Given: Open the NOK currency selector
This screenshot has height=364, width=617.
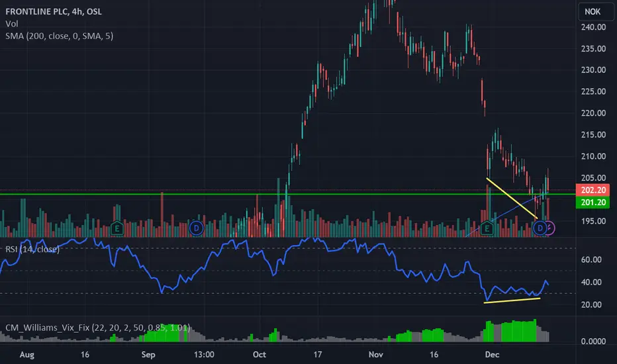Looking at the screenshot, I should 596,11.
